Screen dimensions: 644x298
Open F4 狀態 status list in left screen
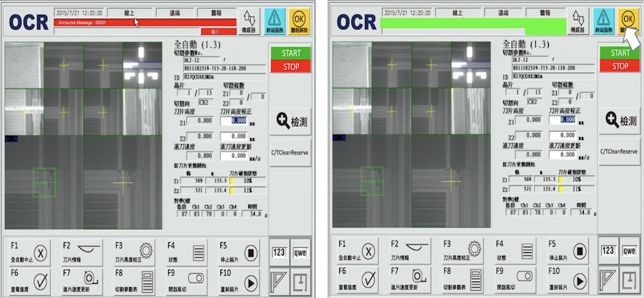187,252
